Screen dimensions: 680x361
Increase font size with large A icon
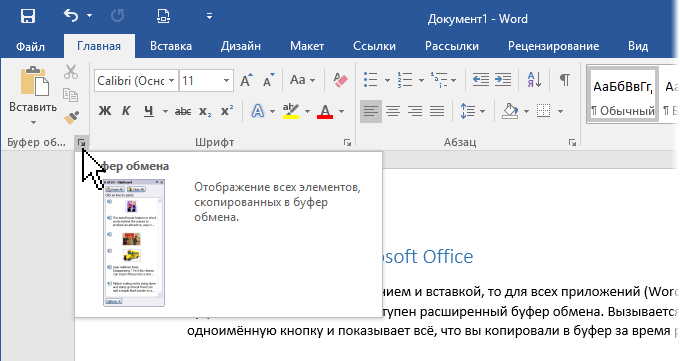tap(246, 80)
